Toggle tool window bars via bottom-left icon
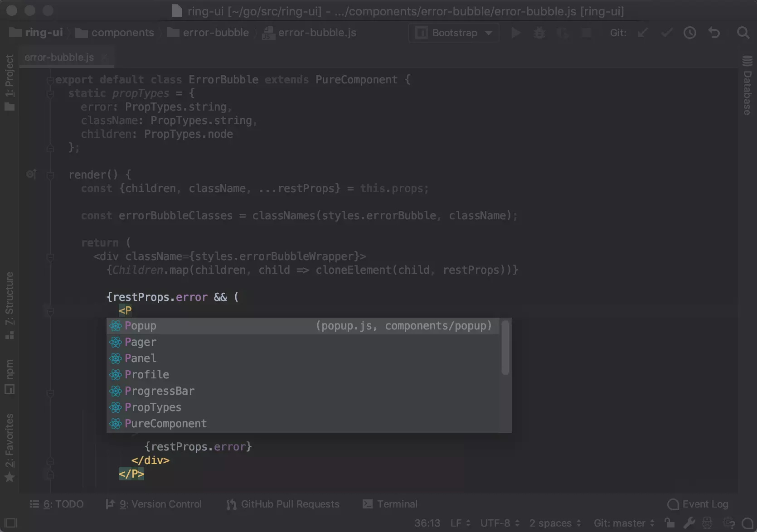The image size is (757, 532). (x=11, y=523)
